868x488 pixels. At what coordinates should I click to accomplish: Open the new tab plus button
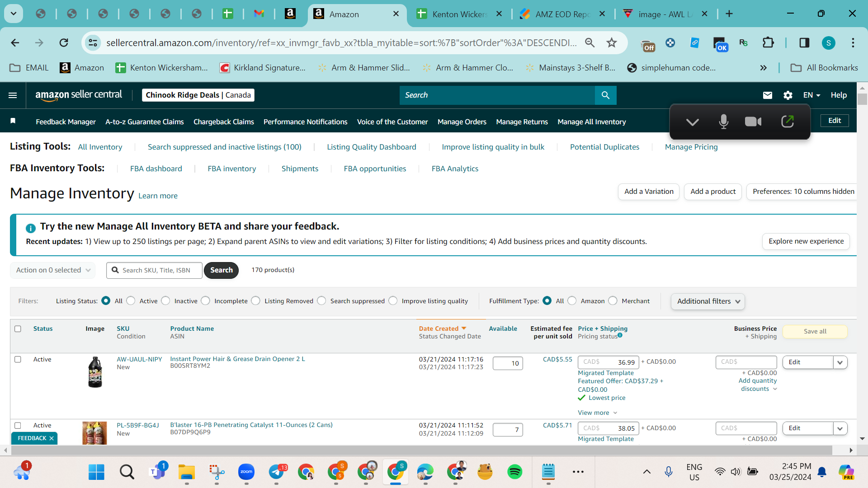[x=729, y=14]
